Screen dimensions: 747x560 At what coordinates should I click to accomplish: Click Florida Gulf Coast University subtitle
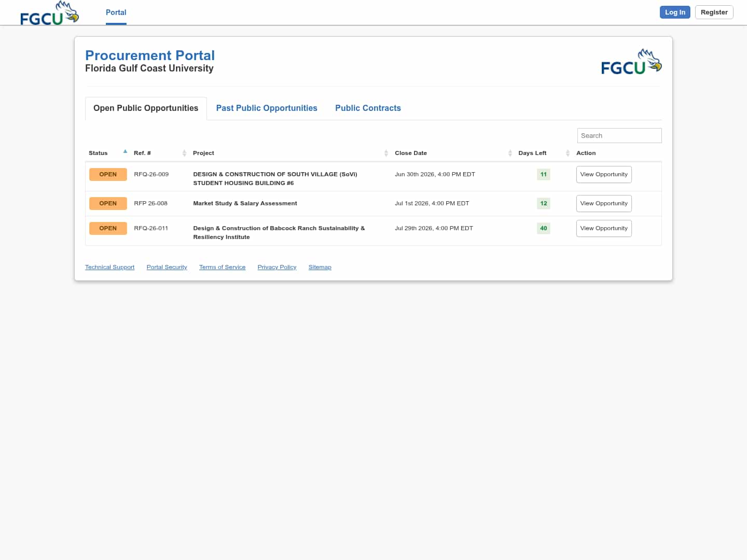(x=149, y=68)
